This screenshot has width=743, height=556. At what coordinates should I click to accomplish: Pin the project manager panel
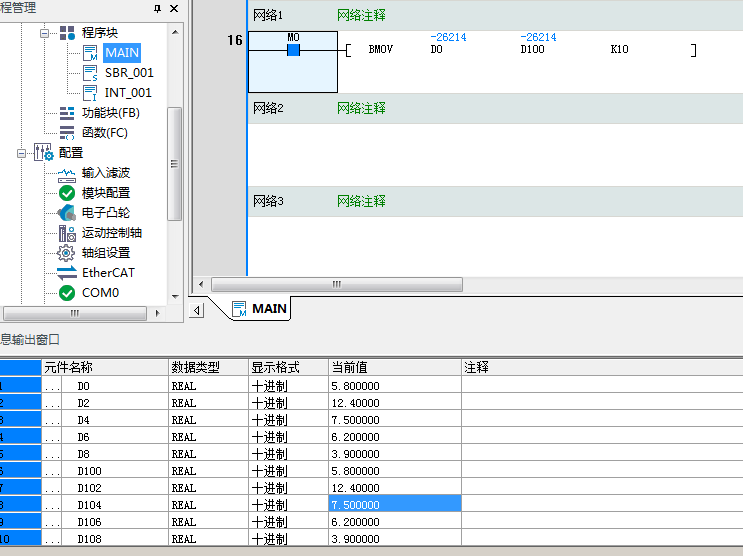coord(157,9)
